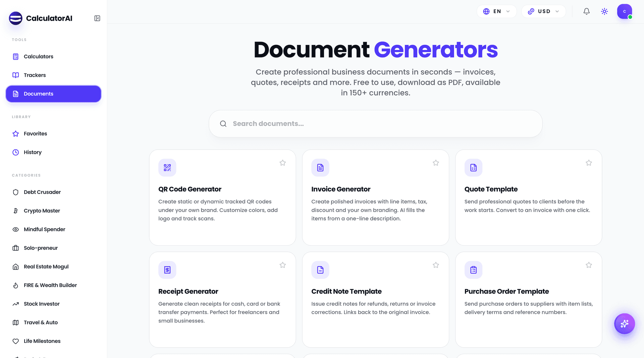Click the Quote Template icon

tap(473, 168)
